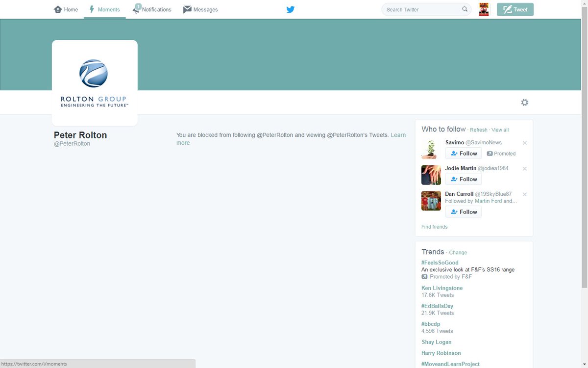
Task: Click the Martin Ford follower link
Action: pos(488,201)
